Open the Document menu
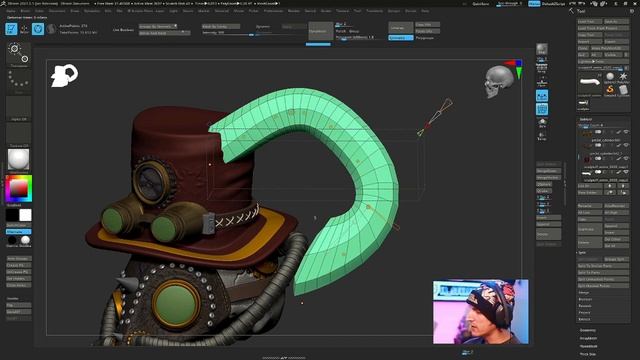The height and width of the screenshot is (360, 640). point(57,11)
